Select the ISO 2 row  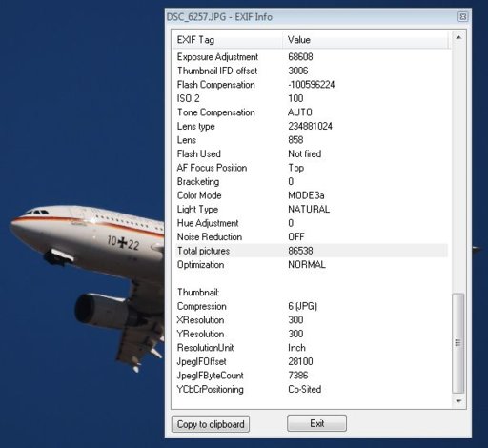pos(312,98)
